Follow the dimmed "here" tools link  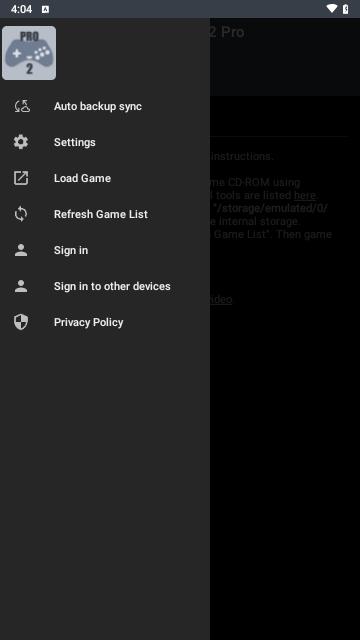pyautogui.click(x=305, y=195)
